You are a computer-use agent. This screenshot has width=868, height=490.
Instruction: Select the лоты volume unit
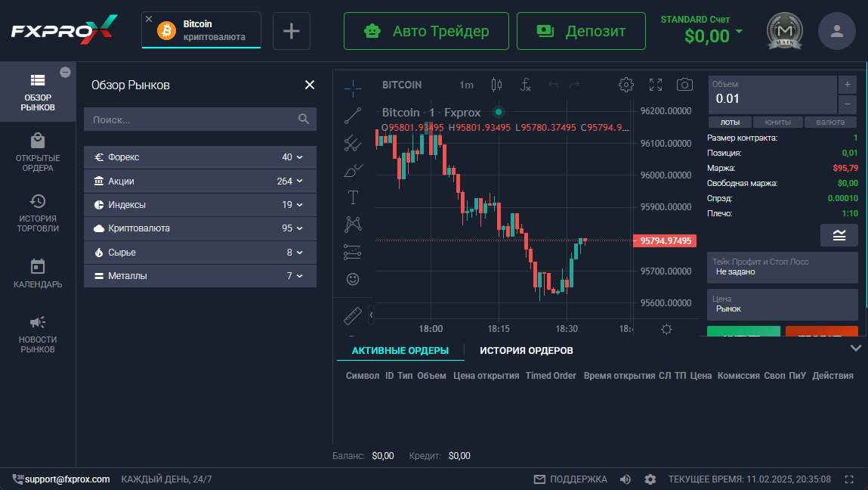point(731,122)
